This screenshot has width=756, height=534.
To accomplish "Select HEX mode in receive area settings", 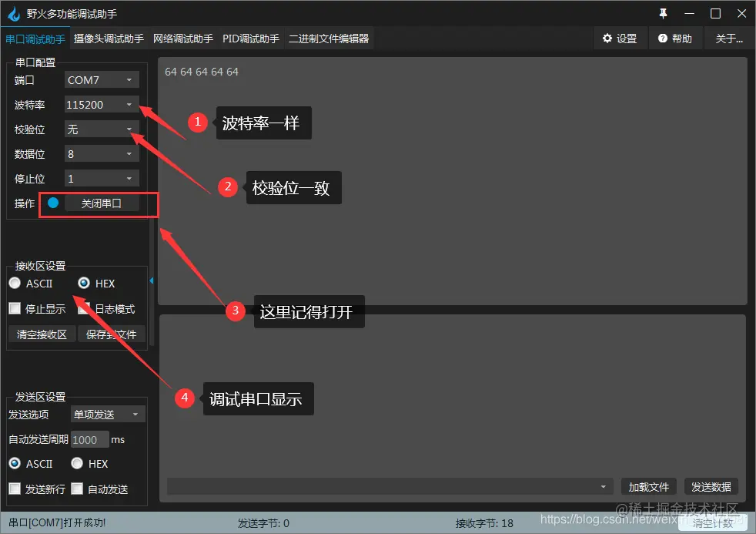I will pyautogui.click(x=85, y=283).
